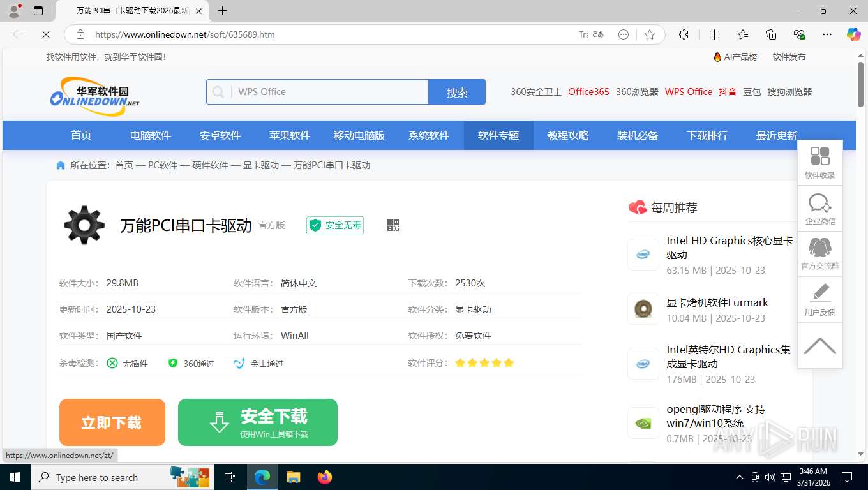Viewport: 868px width, 490px height.
Task: Open Intel HD Graphics核心显卡驱动 recommendation
Action: point(730,248)
